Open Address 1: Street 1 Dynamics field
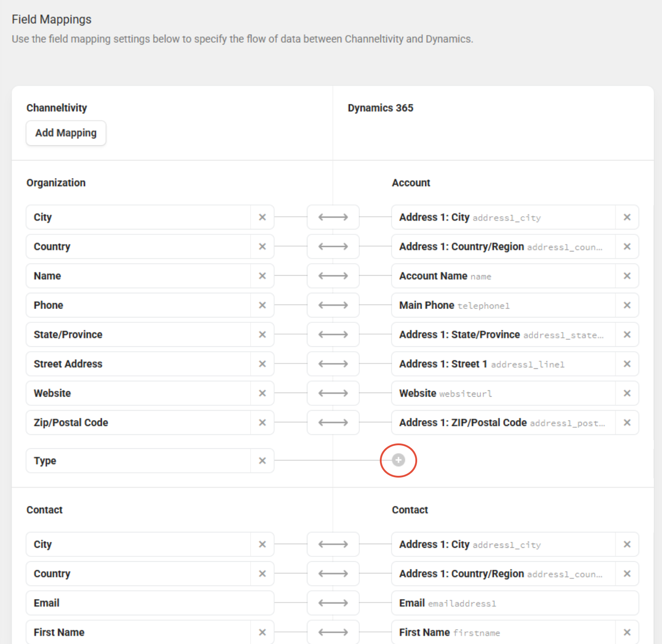 coord(504,364)
